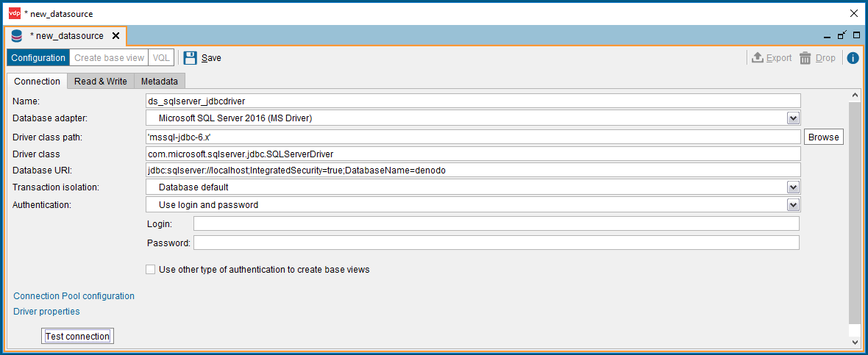Click the Use login and password combo box
868x355 pixels.
(473, 204)
